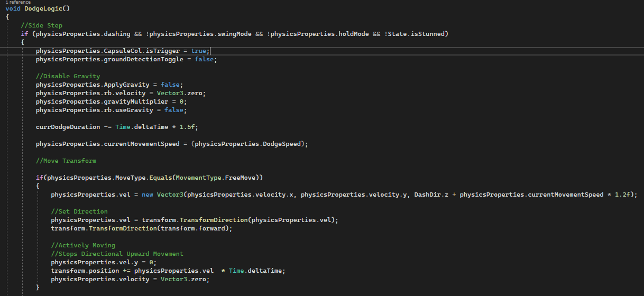Select DodgeSpeed in the parentheses

pyautogui.click(x=283, y=144)
